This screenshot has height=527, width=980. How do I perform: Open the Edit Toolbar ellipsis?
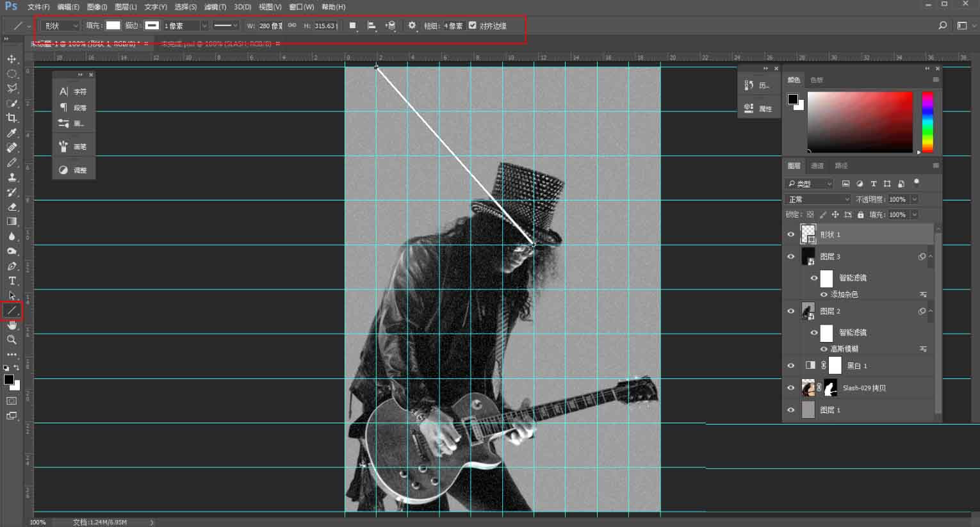tap(12, 354)
